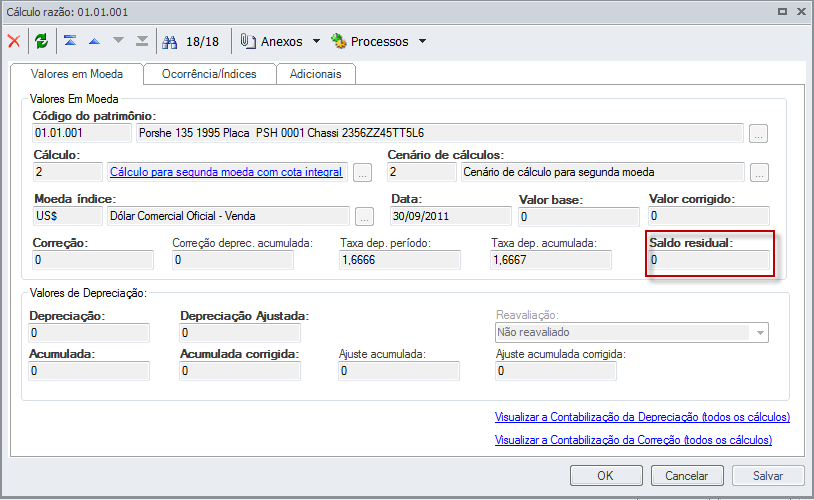The height and width of the screenshot is (500, 814).
Task: Open lookup button for Código do patrimônio
Action: 758,134
